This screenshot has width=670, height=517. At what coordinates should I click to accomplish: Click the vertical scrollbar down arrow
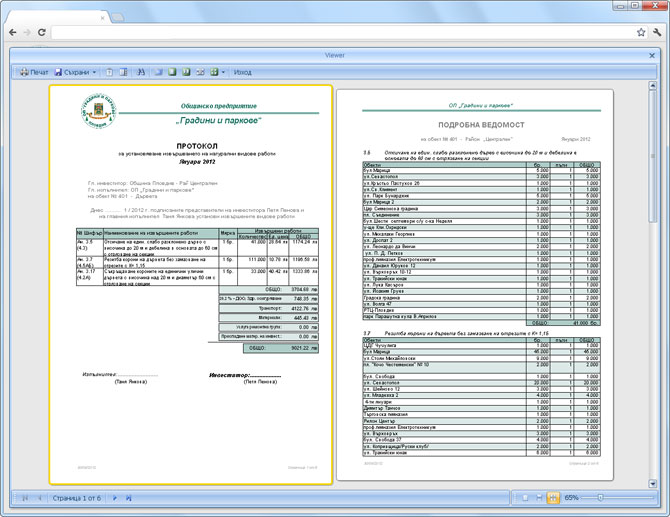(652, 484)
